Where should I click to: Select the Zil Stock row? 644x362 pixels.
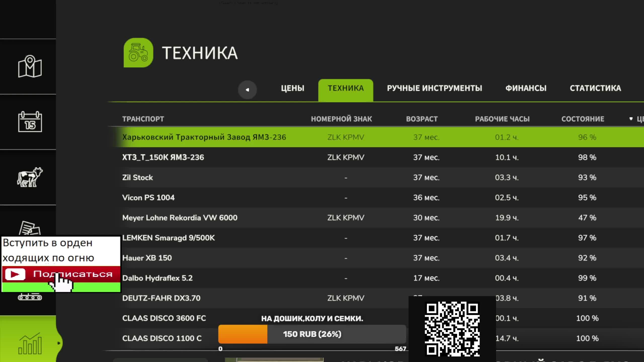[x=376, y=177]
